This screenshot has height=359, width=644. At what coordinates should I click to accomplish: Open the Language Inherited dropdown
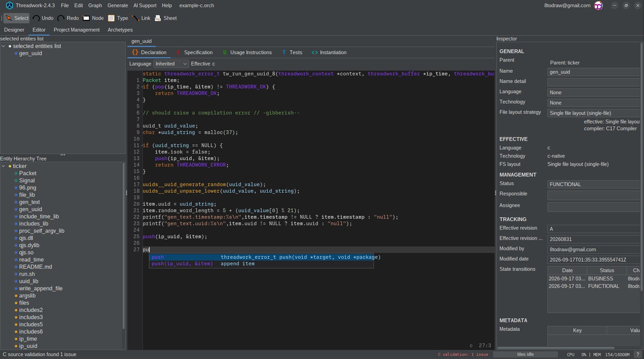pyautogui.click(x=171, y=64)
